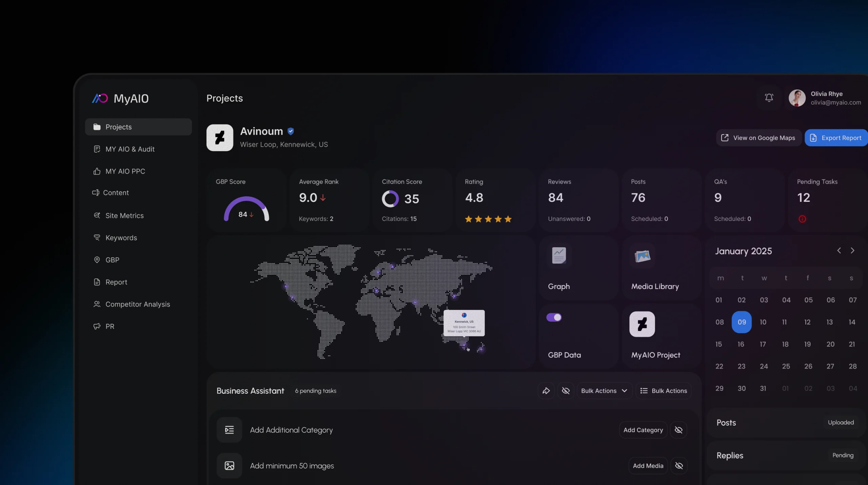
Task: Click the verified badge beside Avinoum
Action: [291, 131]
